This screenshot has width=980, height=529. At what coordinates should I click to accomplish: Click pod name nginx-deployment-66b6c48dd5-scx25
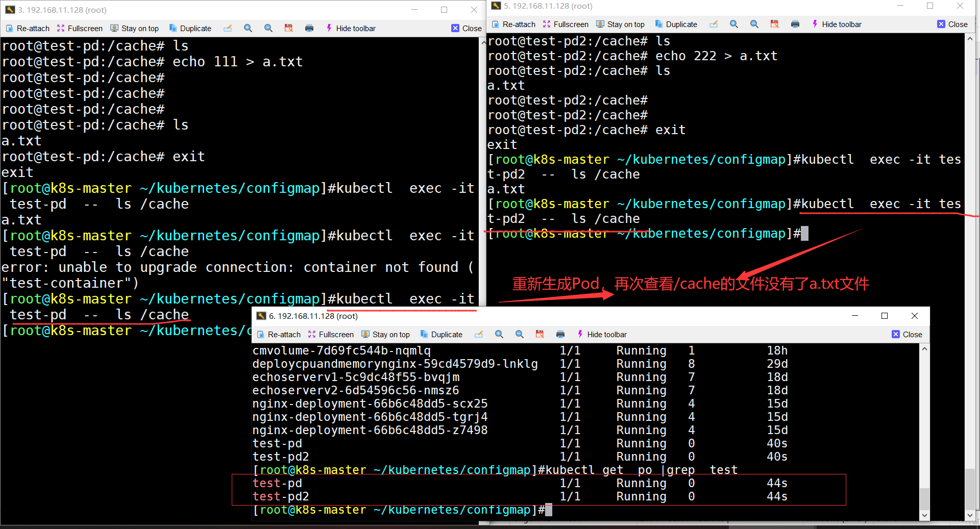[370, 404]
